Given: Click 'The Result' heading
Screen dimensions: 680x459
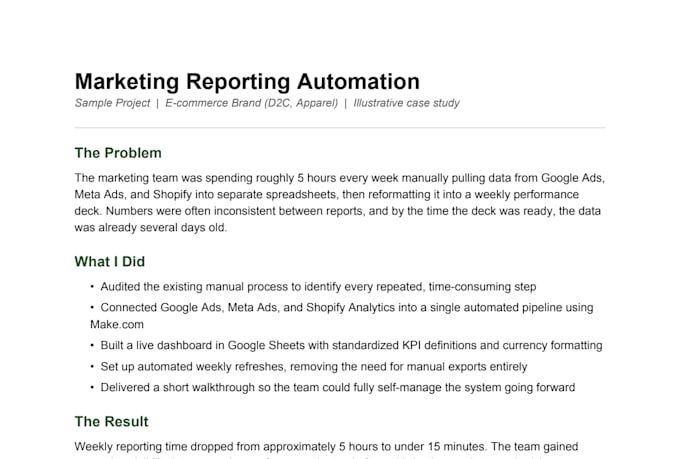Looking at the screenshot, I should point(111,422).
